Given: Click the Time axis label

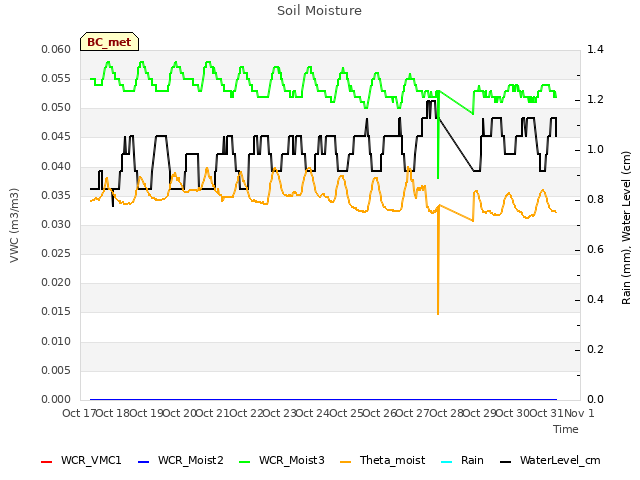Looking at the screenshot, I should (x=566, y=429).
